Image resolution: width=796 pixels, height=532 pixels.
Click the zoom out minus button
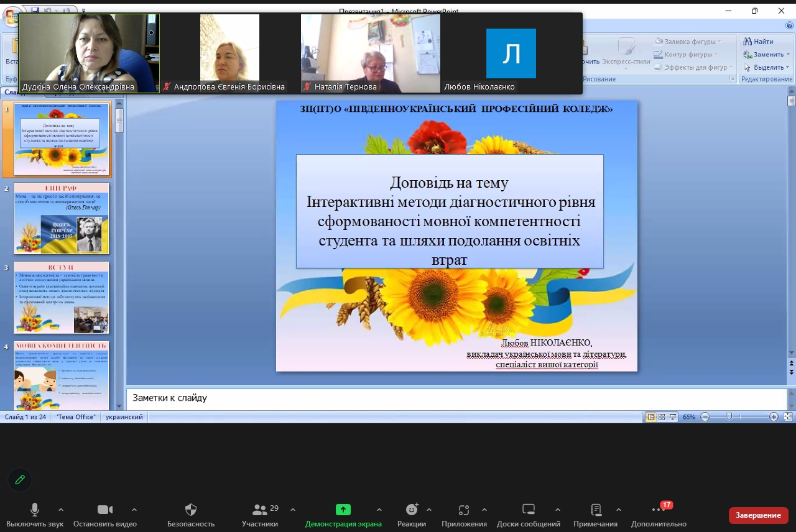click(x=705, y=417)
